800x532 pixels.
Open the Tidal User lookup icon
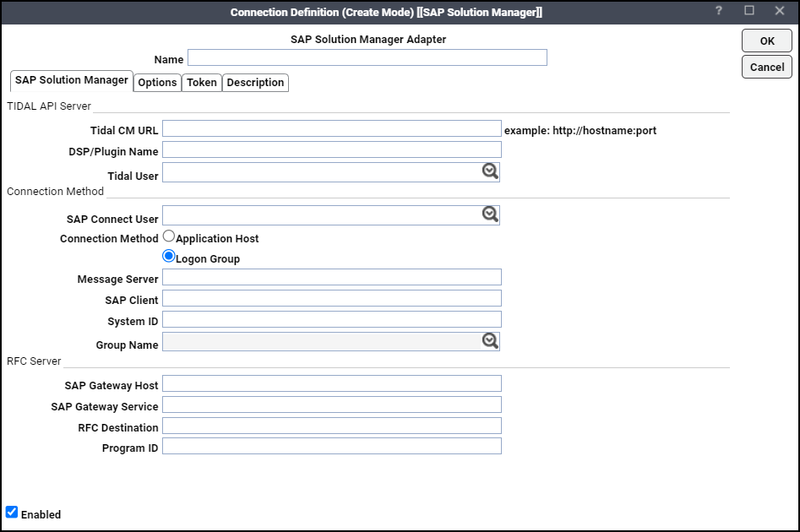coord(490,171)
